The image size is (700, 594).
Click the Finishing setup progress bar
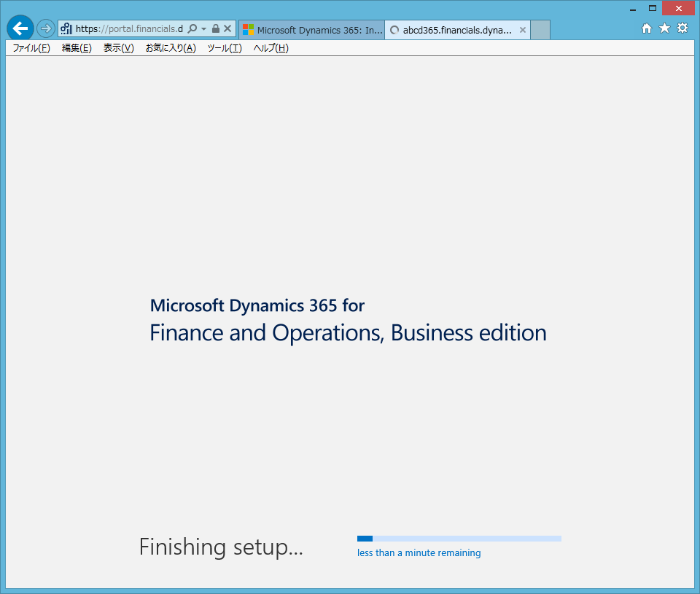pos(459,539)
